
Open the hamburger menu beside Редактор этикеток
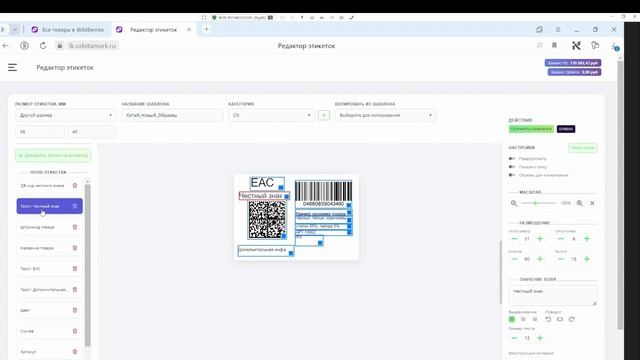pos(12,67)
